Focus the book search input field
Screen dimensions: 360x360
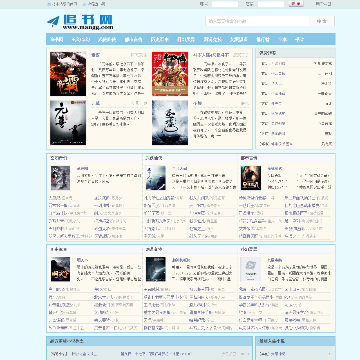(257, 21)
